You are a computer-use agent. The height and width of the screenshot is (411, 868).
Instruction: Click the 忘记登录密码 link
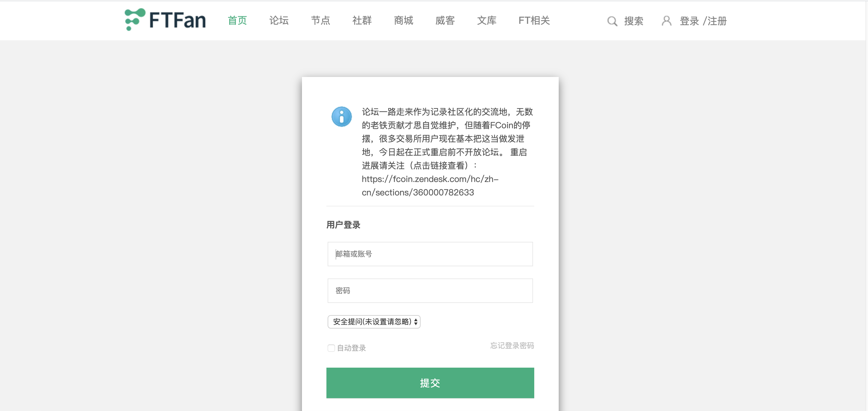512,345
